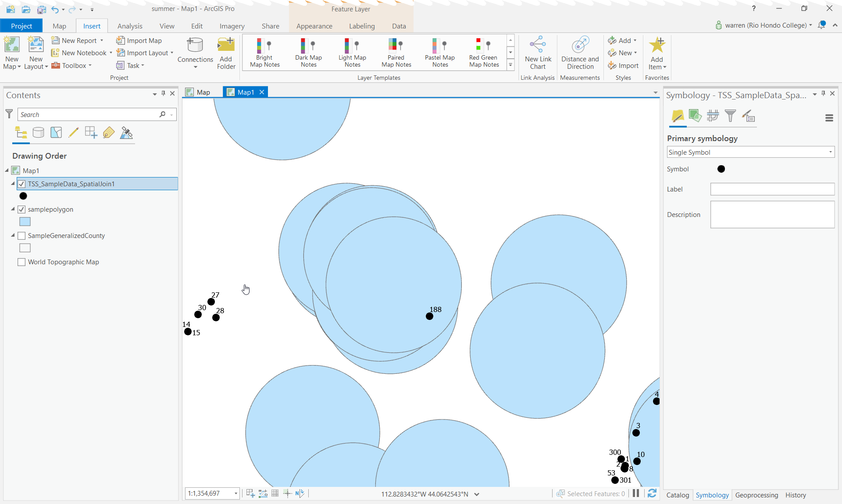Switch to the Imagery ribbon tab

(x=232, y=26)
